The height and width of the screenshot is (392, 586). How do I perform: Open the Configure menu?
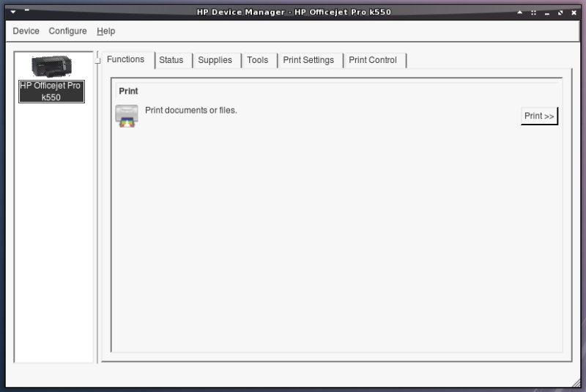pos(67,31)
